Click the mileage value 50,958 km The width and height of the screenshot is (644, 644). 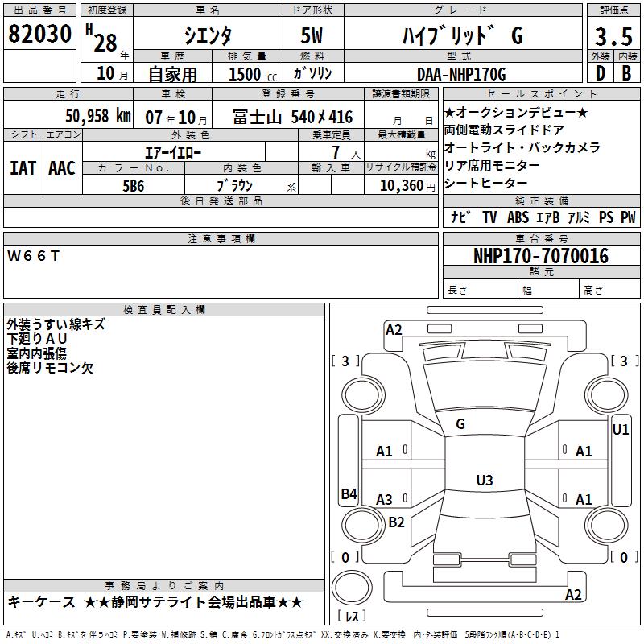(x=98, y=116)
